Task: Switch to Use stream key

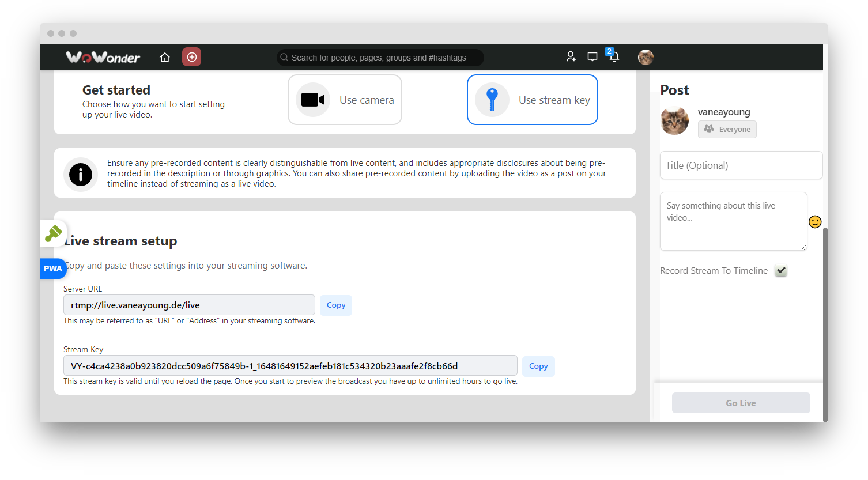Action: pyautogui.click(x=532, y=100)
